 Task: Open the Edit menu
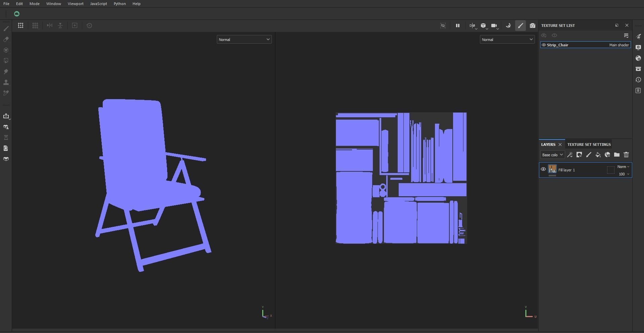pyautogui.click(x=19, y=4)
